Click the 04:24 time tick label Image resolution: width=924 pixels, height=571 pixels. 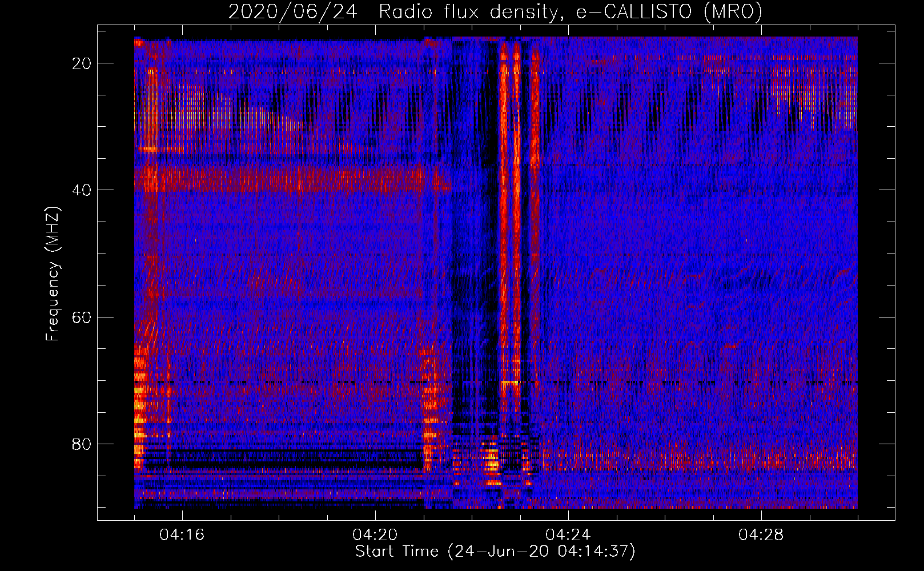(x=568, y=535)
